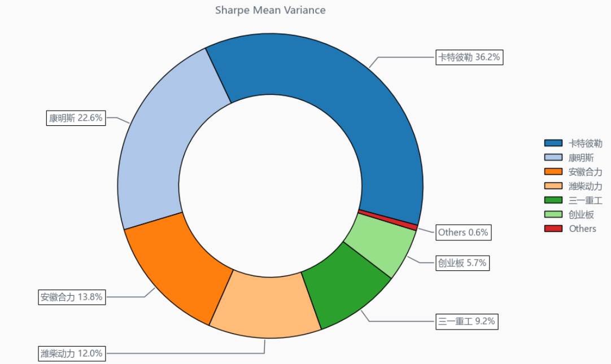Click the orange 安徽合力 legend swatch
611x364 pixels.
point(553,172)
